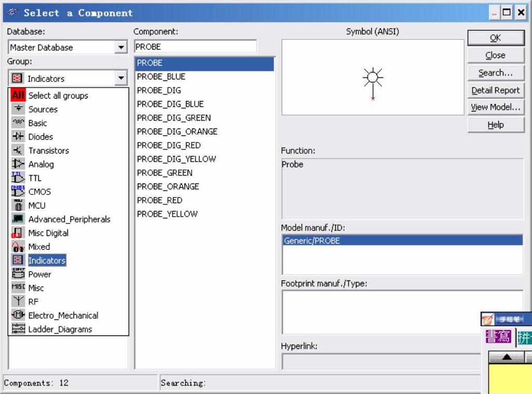Click the Footprint manuf./Type list box
The width and height of the screenshot is (532, 394).
402,312
